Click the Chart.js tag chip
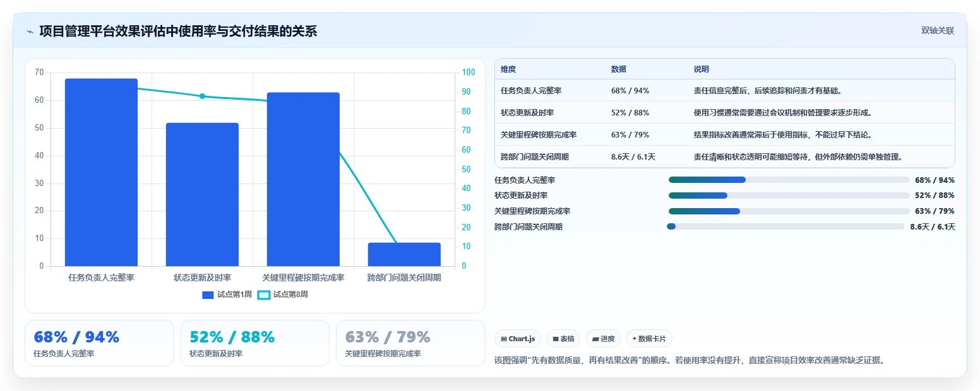 point(518,339)
